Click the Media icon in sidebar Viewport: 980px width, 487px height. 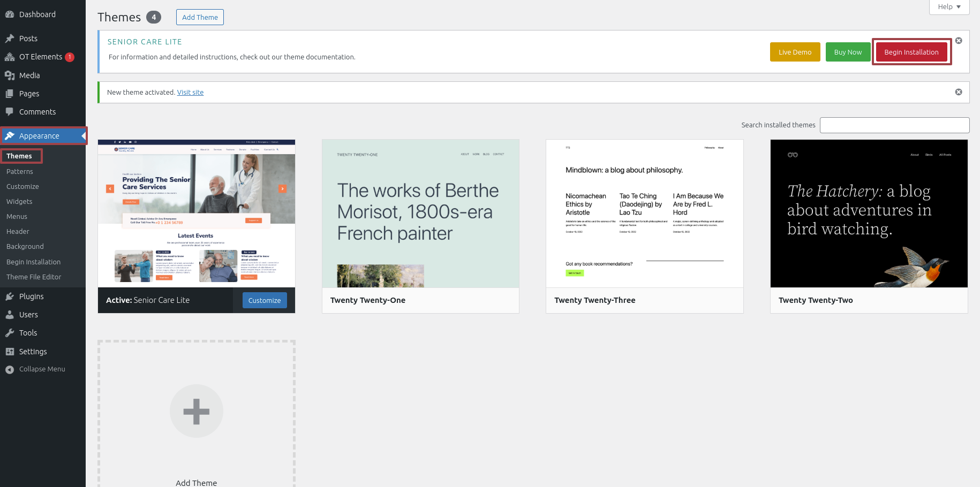pos(10,75)
